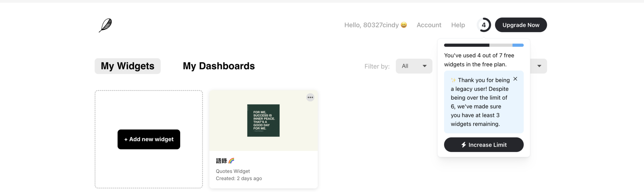The height and width of the screenshot is (192, 644).
Task: Open the green quote image thumbnail
Action: pos(263,120)
